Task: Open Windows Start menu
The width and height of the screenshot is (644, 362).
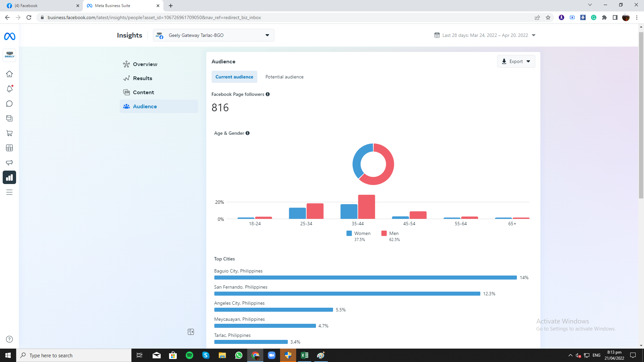Action: click(8, 355)
